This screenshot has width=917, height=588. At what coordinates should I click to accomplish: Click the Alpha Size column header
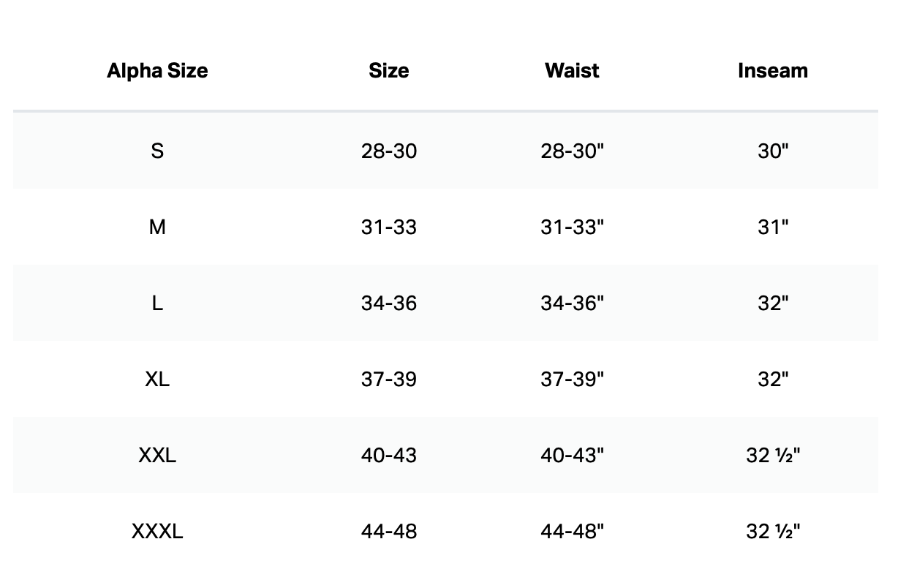(157, 71)
